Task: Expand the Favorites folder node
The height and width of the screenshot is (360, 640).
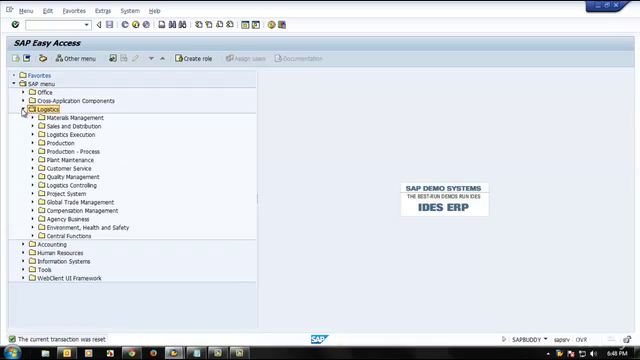Action: (13, 75)
